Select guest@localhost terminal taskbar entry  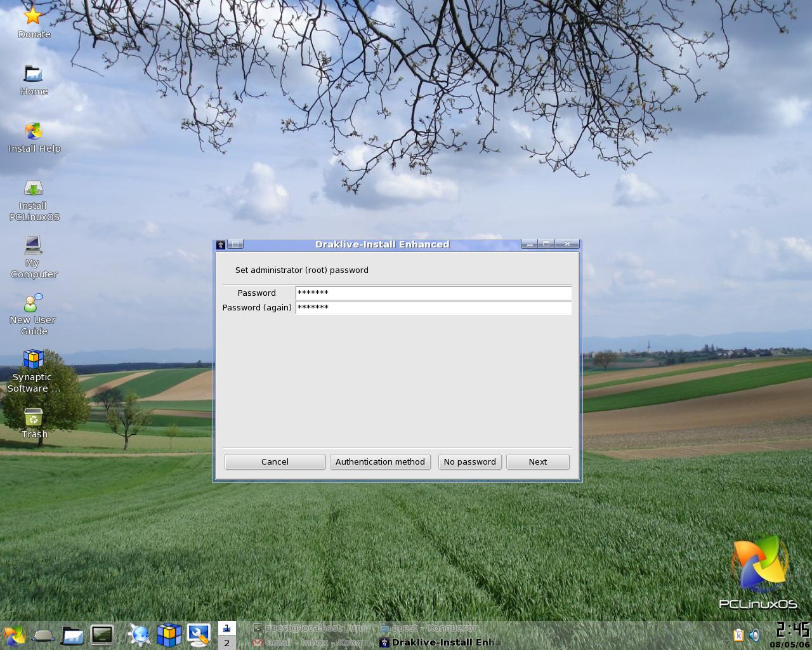(311, 628)
